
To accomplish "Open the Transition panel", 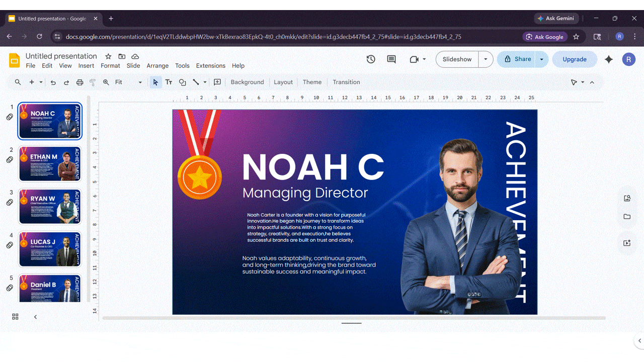I will click(x=346, y=82).
